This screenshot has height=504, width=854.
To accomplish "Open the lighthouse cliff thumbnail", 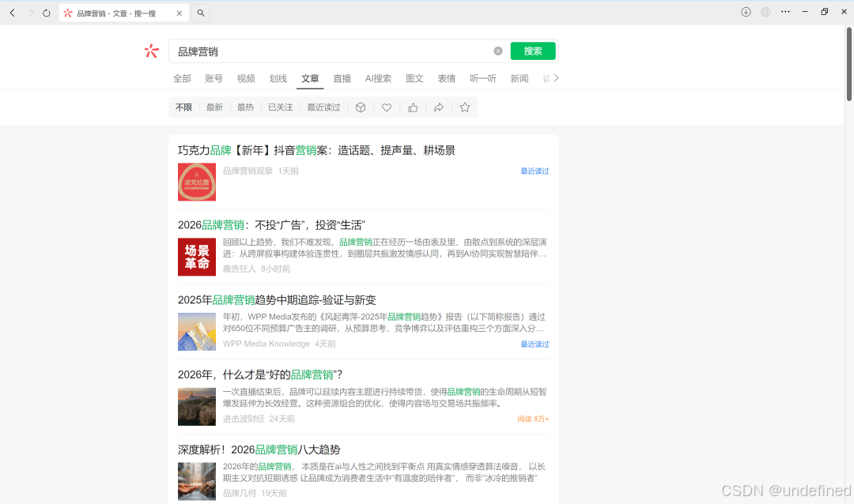I will click(197, 407).
